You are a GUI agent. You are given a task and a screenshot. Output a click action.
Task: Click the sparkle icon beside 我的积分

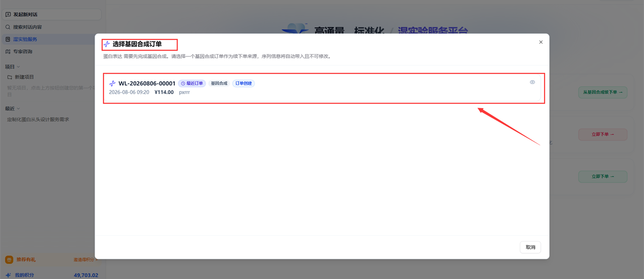[x=8, y=275]
